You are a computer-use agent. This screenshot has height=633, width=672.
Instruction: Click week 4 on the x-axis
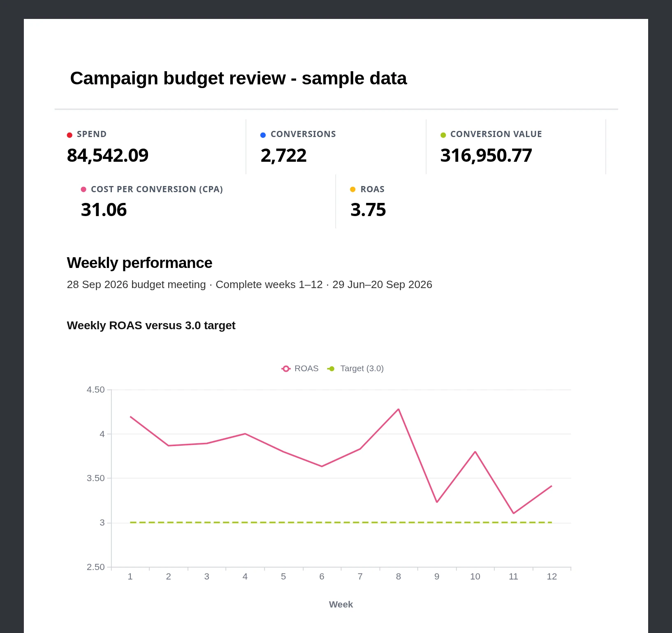click(245, 577)
